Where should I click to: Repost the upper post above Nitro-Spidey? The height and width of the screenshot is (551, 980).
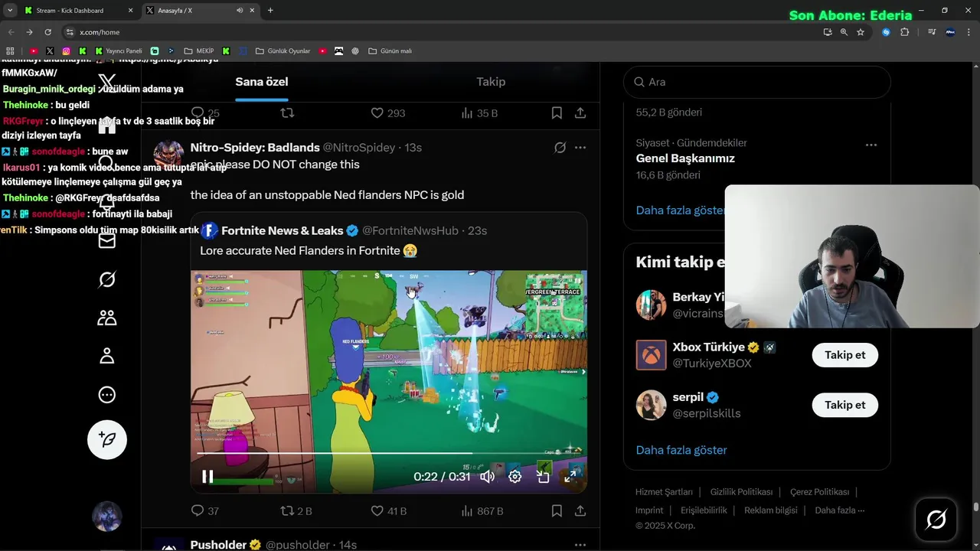click(x=287, y=112)
